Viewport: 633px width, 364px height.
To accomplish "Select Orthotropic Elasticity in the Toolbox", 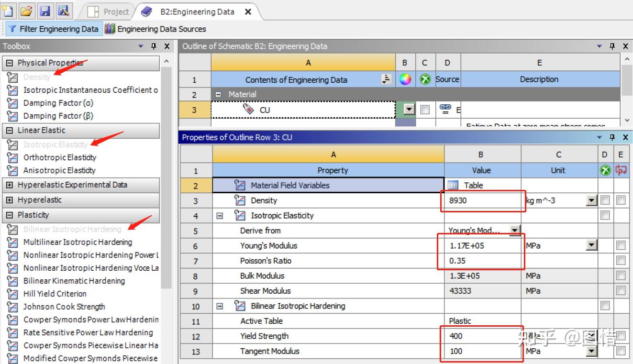I will [59, 157].
